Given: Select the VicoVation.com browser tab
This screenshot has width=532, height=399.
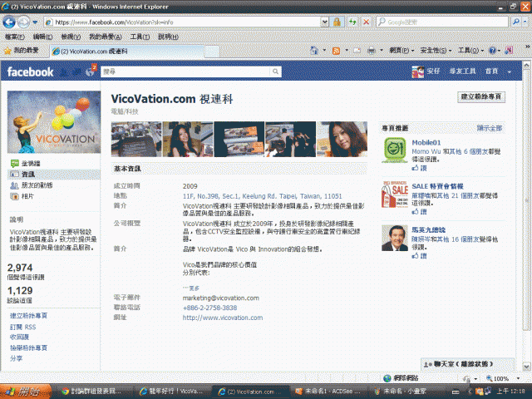Looking at the screenshot, I should [127, 52].
